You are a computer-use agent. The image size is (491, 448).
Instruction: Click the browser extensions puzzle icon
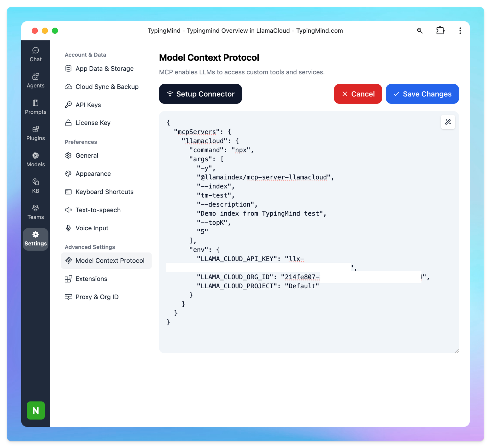tap(440, 31)
